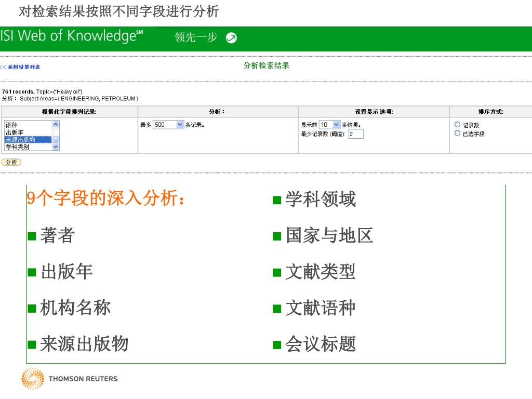The width and height of the screenshot is (532, 399).
Task: Select 来源出版物 in the field list
Action: [x=28, y=139]
